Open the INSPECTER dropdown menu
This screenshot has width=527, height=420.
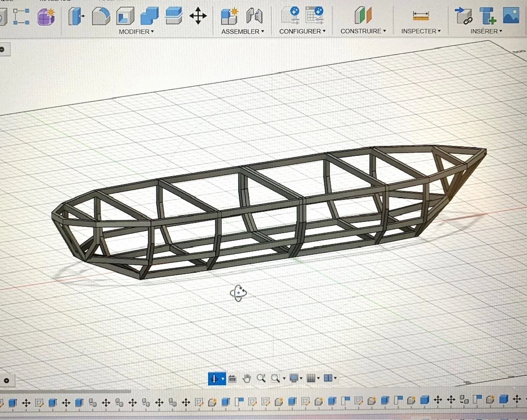tap(421, 31)
